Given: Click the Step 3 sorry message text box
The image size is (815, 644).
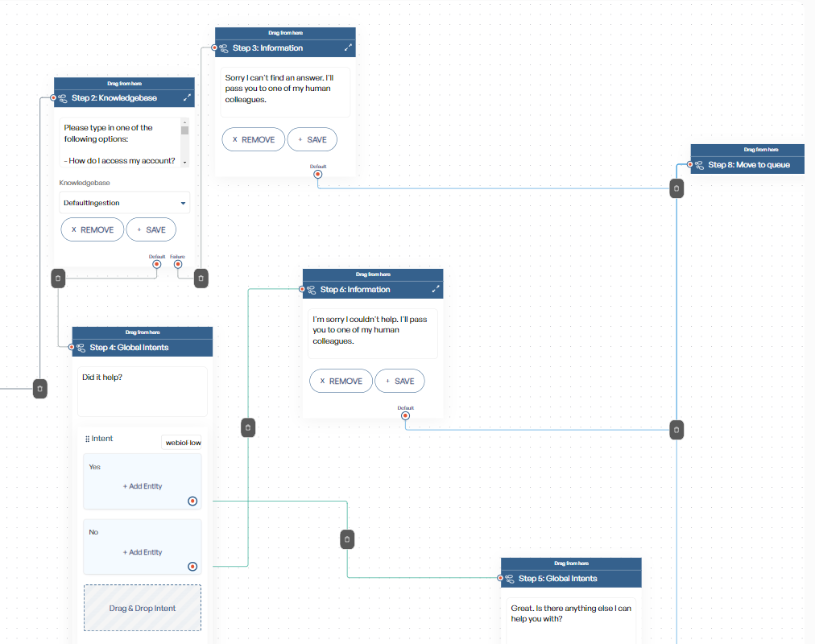Looking at the screenshot, I should (x=285, y=93).
